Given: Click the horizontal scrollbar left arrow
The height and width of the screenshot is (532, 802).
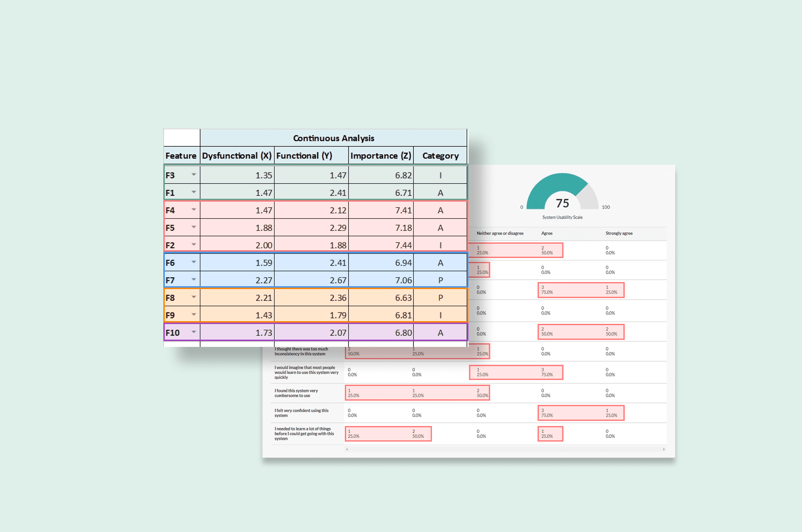Looking at the screenshot, I should (x=347, y=449).
